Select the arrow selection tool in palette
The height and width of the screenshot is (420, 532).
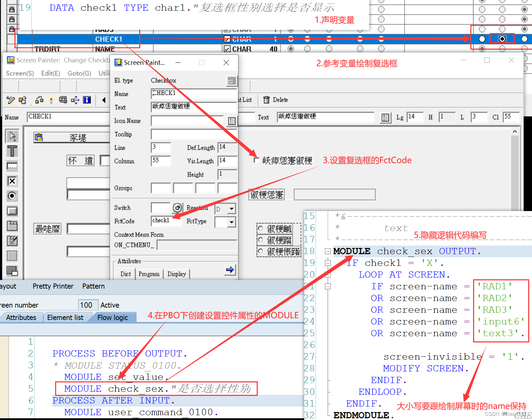(x=12, y=136)
